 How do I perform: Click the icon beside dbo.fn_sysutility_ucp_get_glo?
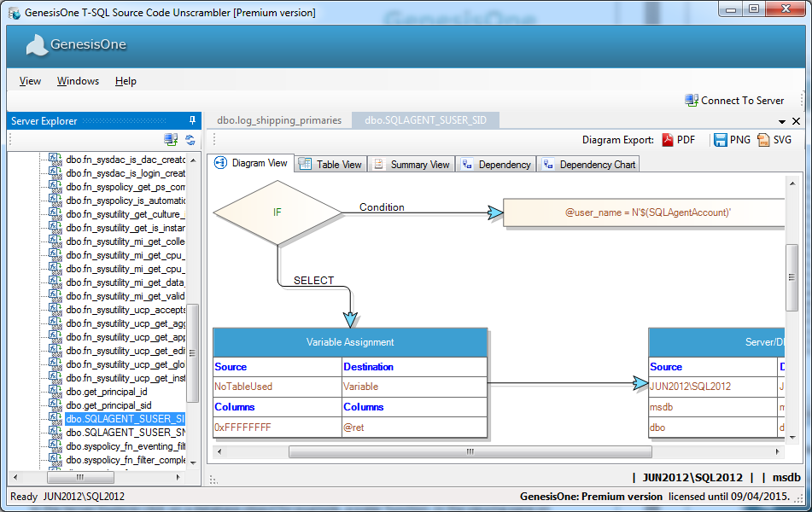(x=55, y=364)
